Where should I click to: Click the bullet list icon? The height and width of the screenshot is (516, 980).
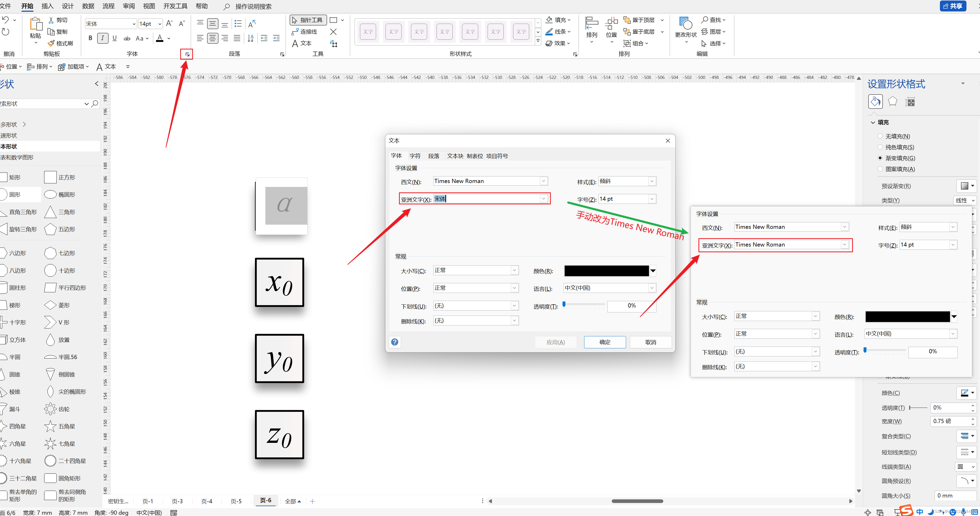(x=238, y=24)
